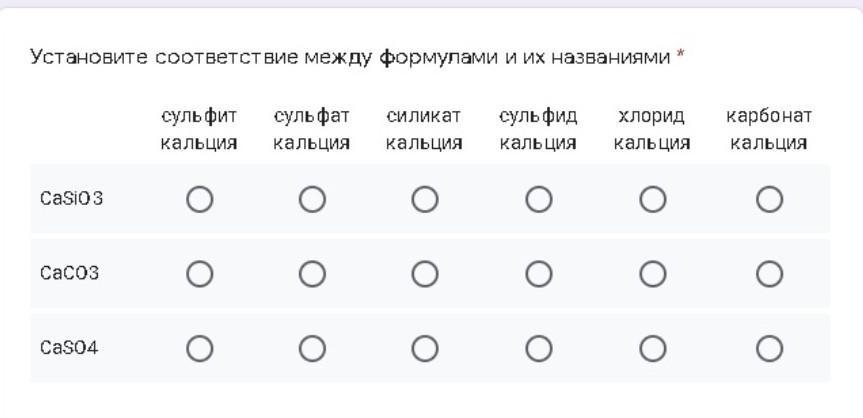The image size is (863, 418).
Task: Select сульфит кальция for CaSiO3
Action: coord(199,200)
